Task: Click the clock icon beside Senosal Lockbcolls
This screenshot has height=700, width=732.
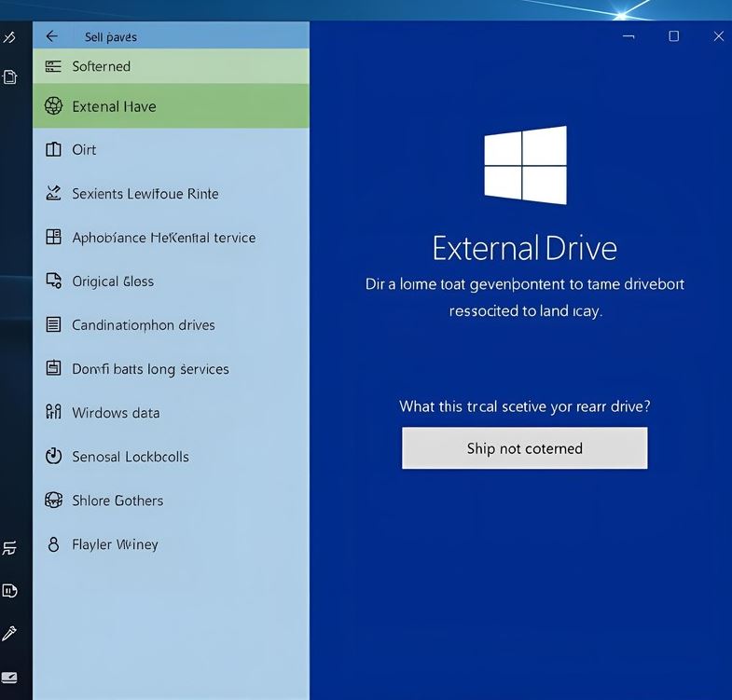Action: (x=53, y=456)
